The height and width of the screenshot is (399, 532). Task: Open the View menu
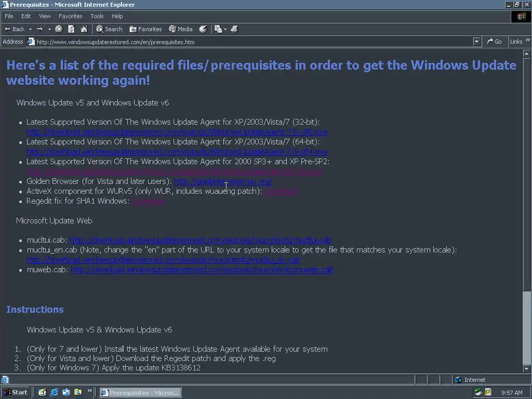45,16
